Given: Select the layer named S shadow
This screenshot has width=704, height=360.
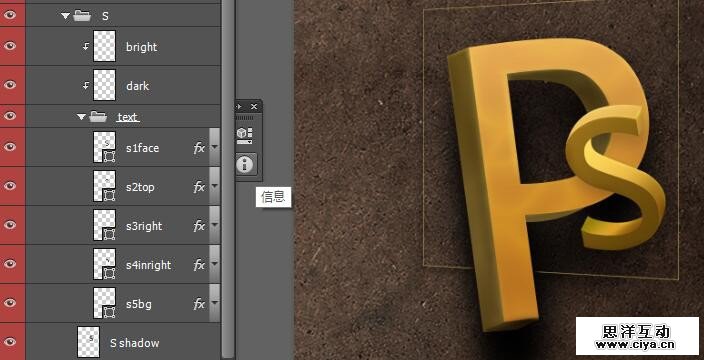Looking at the screenshot, I should pos(134,343).
